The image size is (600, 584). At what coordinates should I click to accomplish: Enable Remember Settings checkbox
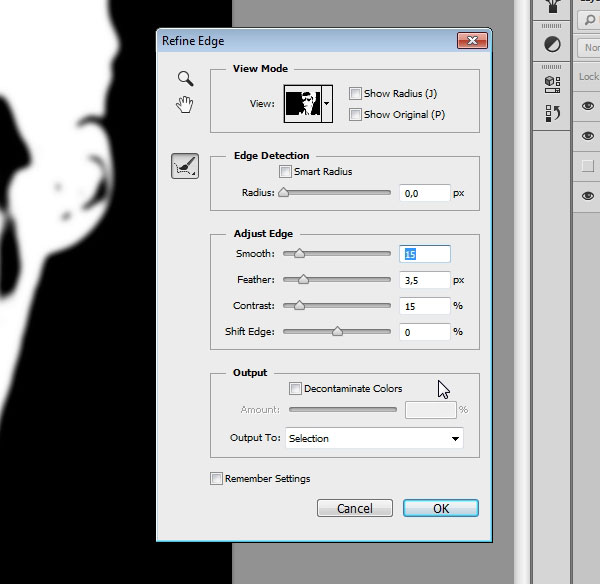pos(216,479)
